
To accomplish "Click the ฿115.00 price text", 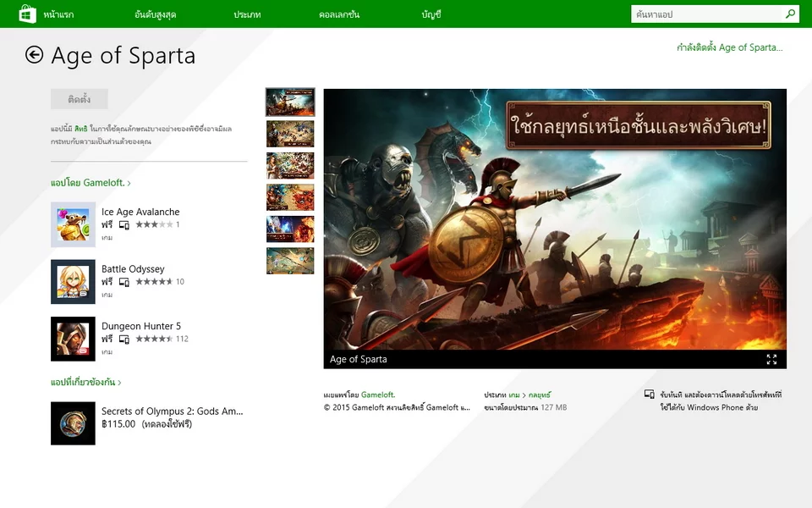I will [118, 424].
